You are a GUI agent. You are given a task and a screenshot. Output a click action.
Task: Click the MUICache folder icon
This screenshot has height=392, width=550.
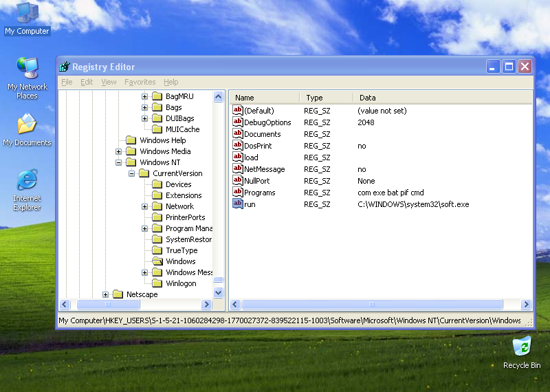(157, 129)
